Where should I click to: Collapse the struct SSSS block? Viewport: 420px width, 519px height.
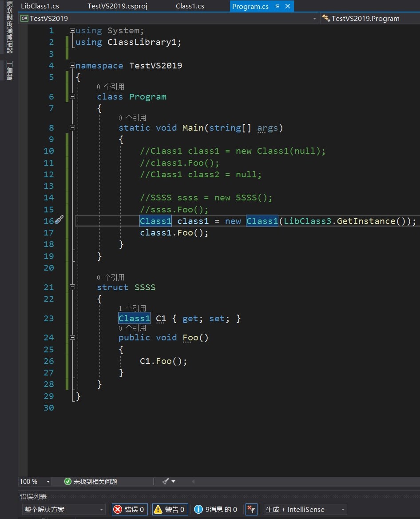72,287
